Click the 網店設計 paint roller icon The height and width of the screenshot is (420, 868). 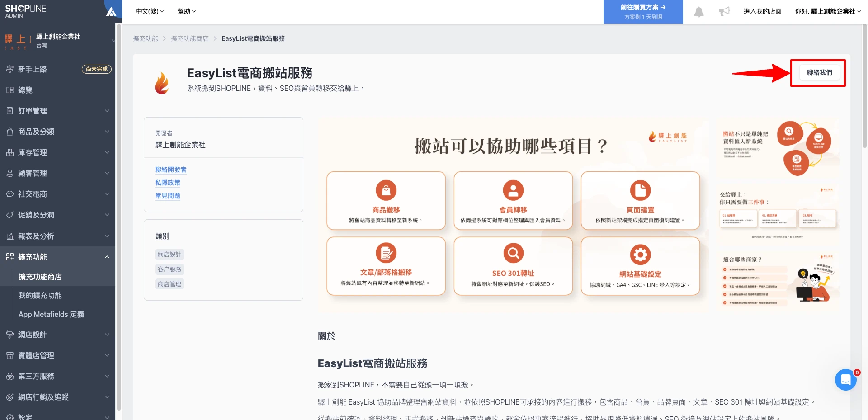[9, 335]
